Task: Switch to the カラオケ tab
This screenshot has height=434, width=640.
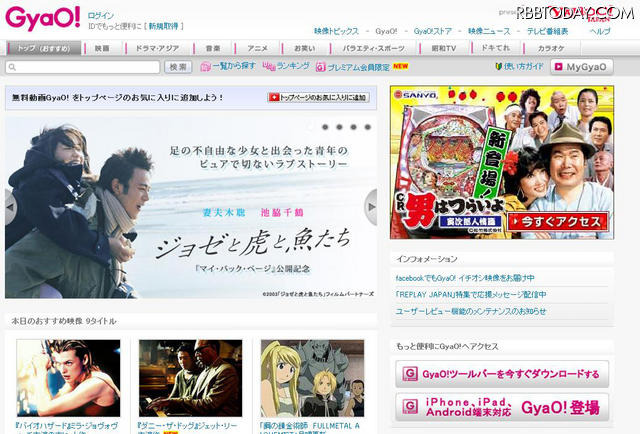Action: [551, 48]
